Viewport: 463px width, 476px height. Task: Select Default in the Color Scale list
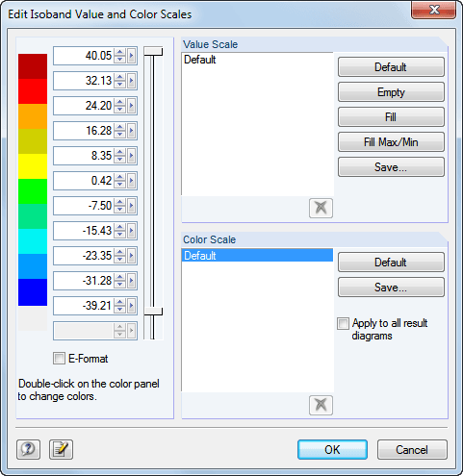coord(257,256)
